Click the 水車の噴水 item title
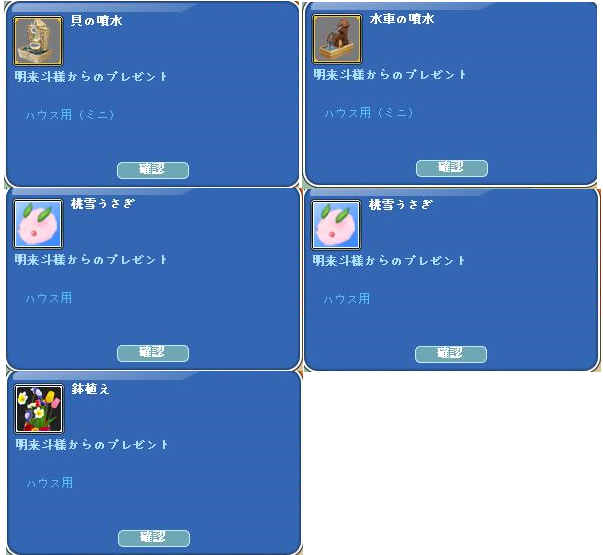 [401, 18]
